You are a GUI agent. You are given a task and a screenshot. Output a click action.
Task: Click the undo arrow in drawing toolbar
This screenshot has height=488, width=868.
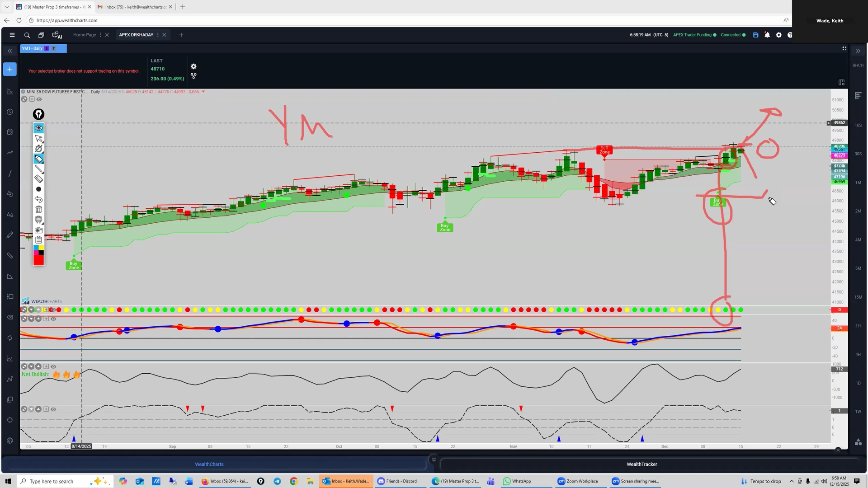39,199
